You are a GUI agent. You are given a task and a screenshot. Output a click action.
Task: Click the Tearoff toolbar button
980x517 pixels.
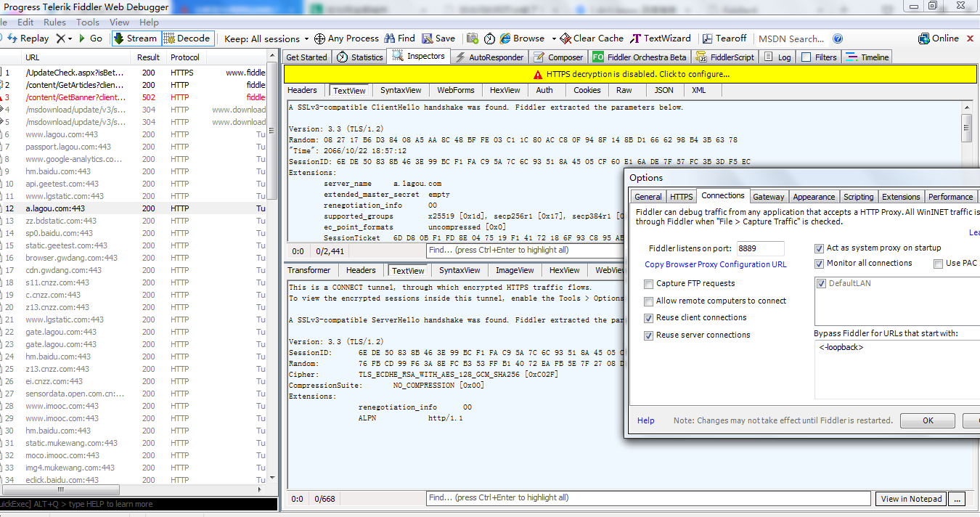click(724, 38)
